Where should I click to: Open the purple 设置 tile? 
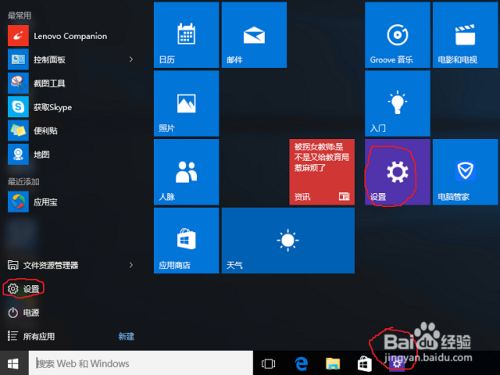click(x=397, y=172)
